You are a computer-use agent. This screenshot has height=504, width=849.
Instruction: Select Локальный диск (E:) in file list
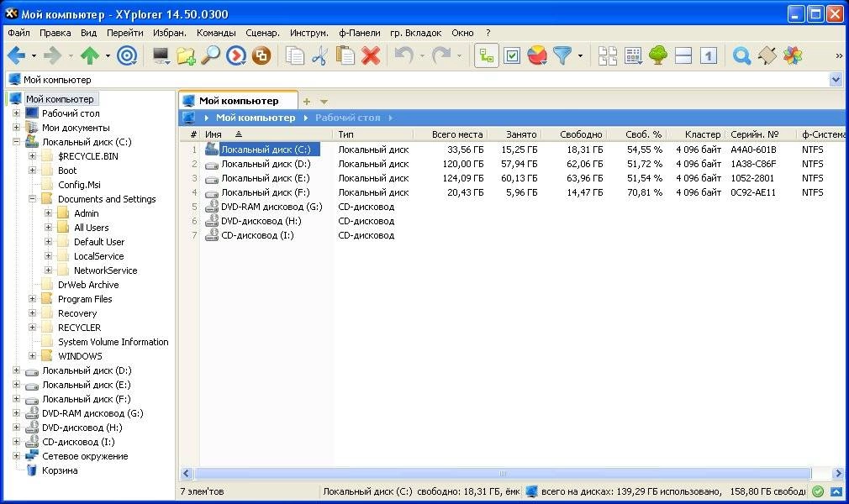(266, 178)
